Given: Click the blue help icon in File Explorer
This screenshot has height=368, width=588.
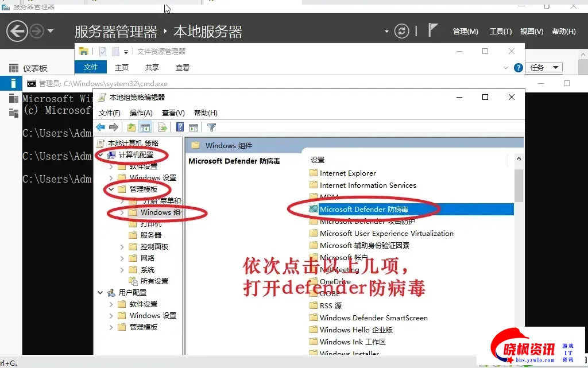Looking at the screenshot, I should click(519, 68).
